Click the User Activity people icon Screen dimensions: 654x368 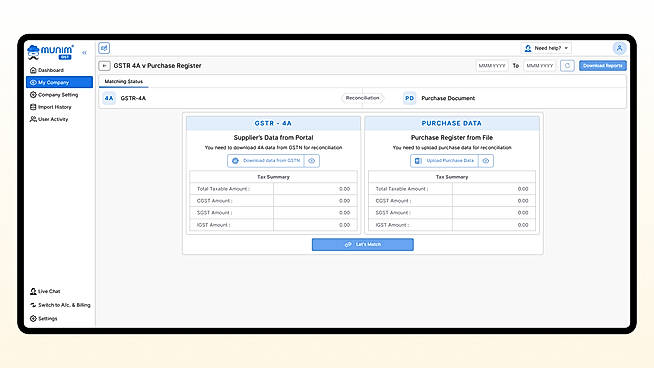(x=33, y=119)
